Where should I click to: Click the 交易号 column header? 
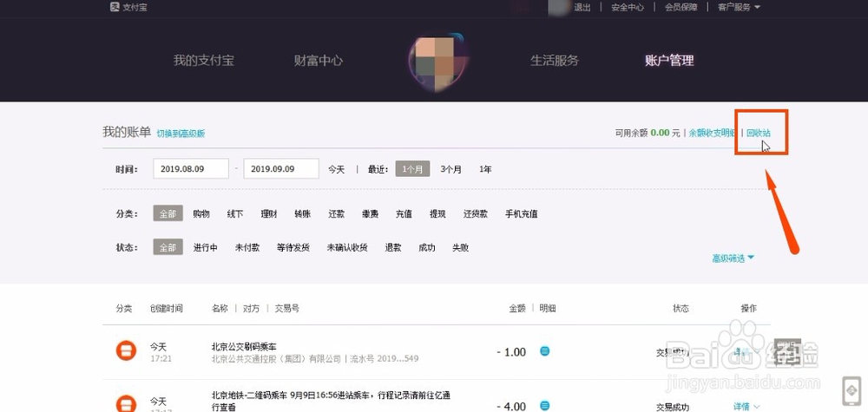click(x=286, y=309)
